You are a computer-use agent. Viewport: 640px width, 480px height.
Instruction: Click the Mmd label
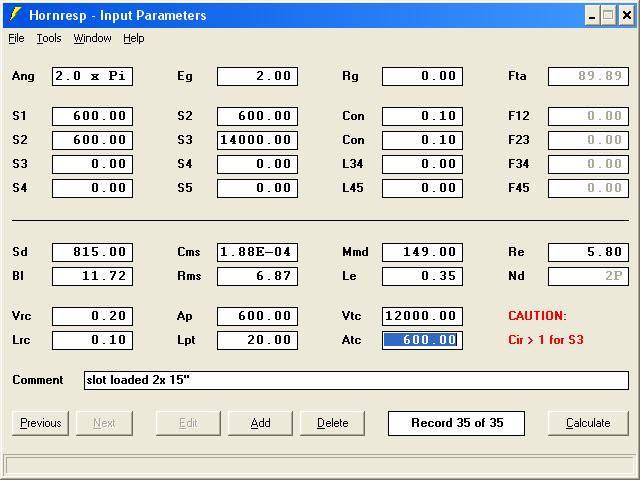pyautogui.click(x=356, y=252)
